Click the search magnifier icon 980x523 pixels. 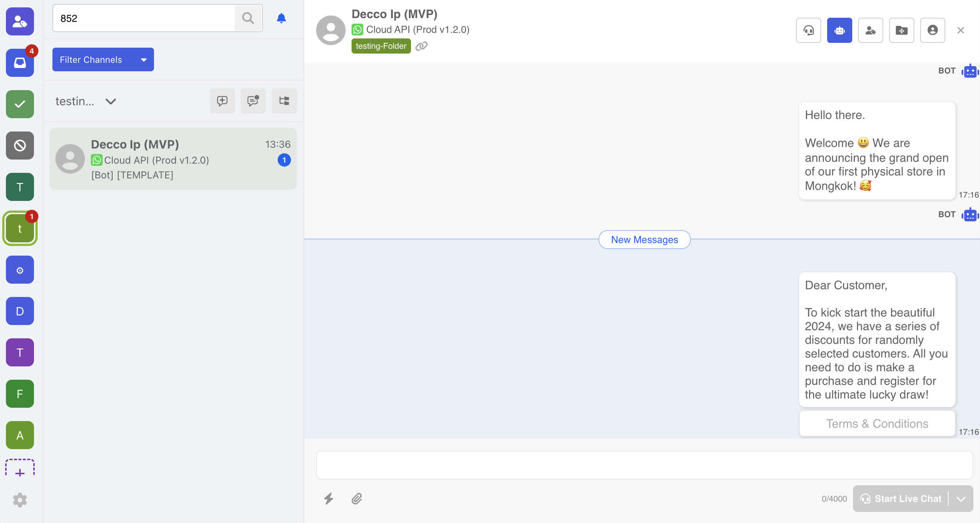click(248, 18)
